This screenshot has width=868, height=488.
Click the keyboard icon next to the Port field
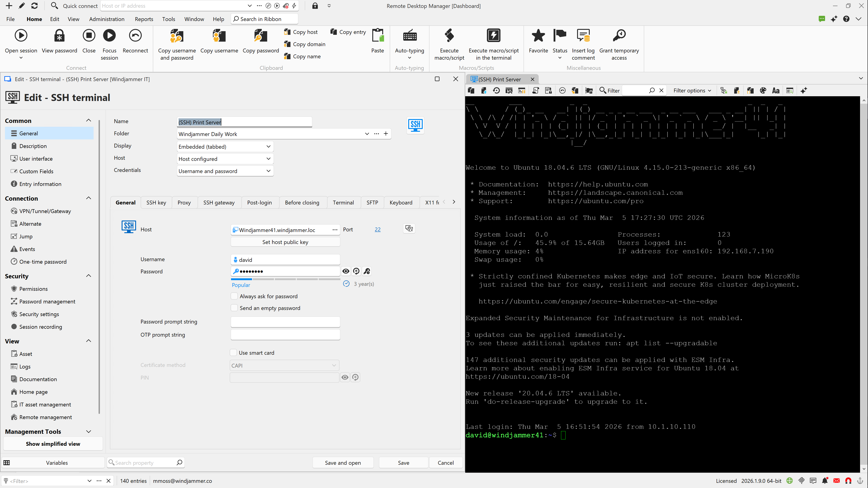409,229
